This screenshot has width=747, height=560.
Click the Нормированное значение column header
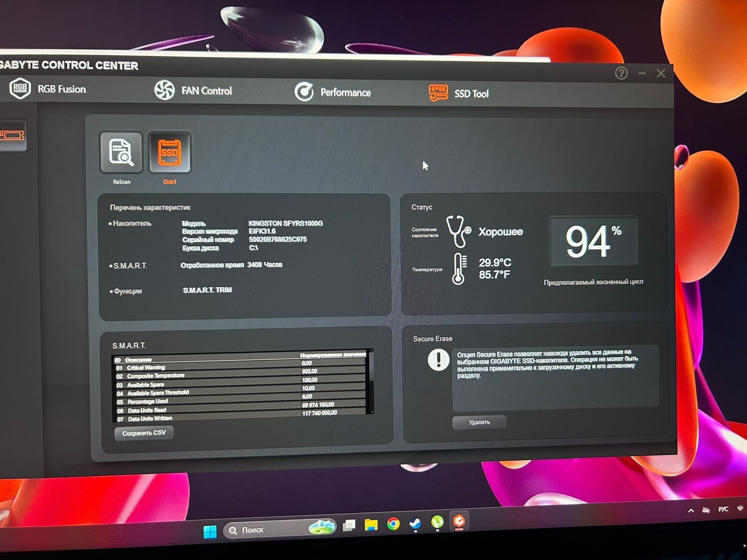coord(333,355)
